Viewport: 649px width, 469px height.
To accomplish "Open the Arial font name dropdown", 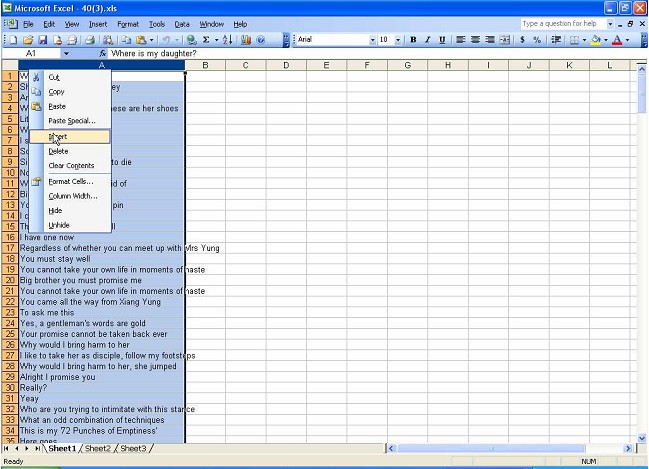I will [372, 40].
